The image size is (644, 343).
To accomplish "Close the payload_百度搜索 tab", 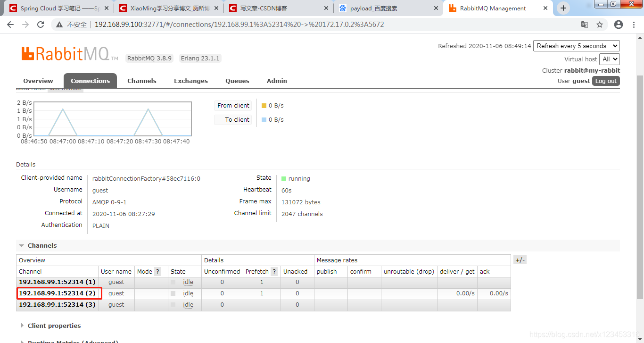I will [x=436, y=8].
